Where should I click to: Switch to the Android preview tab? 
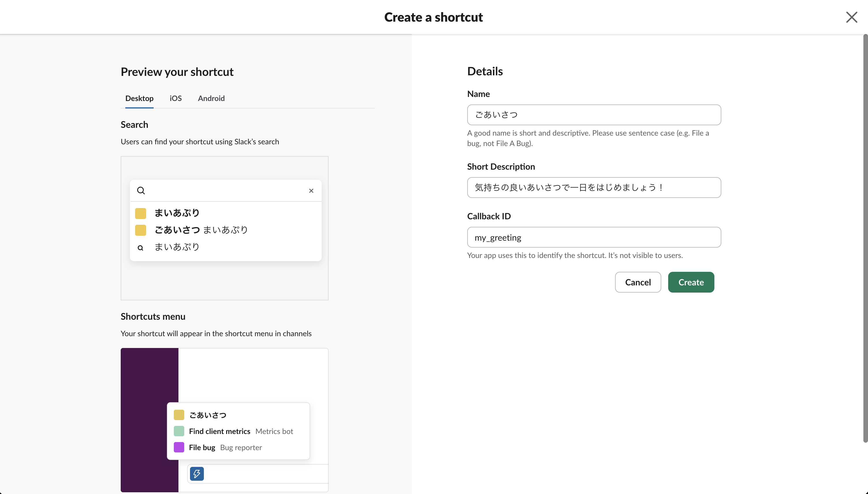(211, 98)
